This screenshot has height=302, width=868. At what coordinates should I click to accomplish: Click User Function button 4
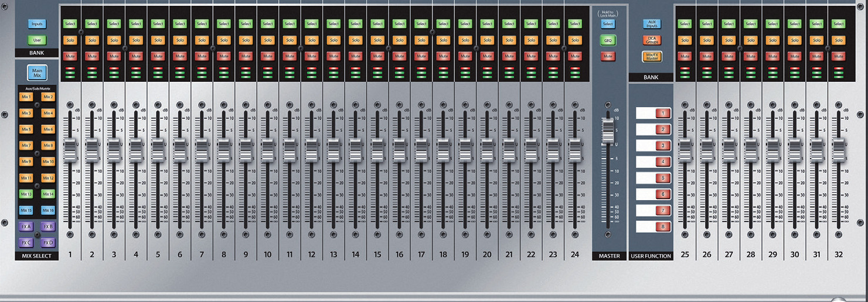coord(663,162)
